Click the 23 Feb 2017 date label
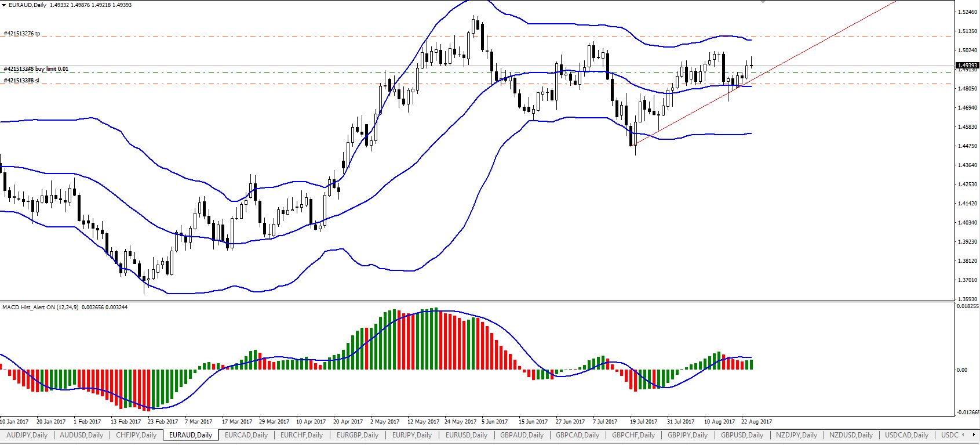980x445 pixels. coord(163,422)
